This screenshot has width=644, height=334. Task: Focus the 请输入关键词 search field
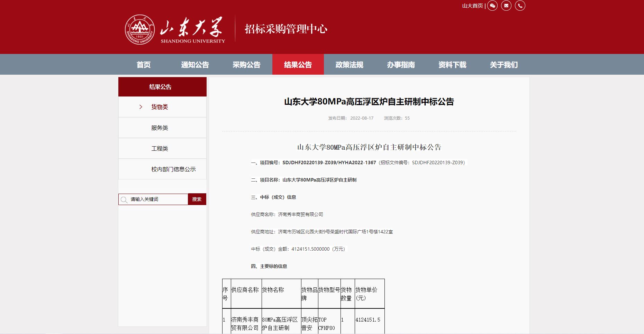(x=157, y=200)
